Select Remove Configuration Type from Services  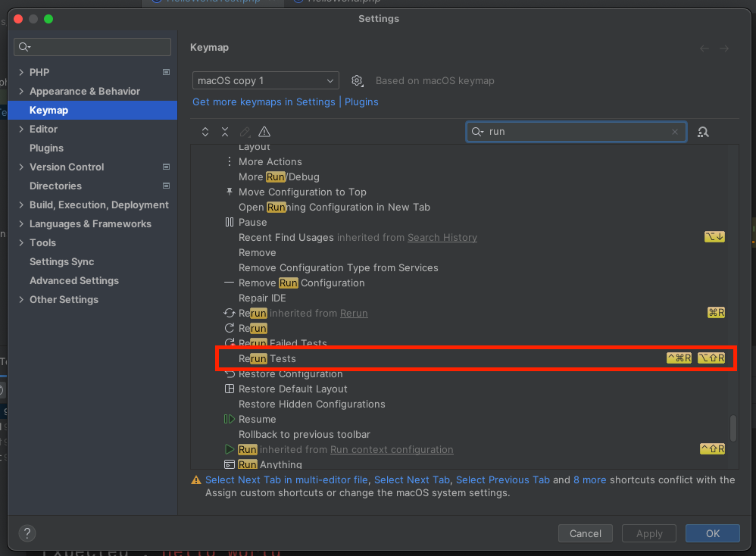click(464, 267)
